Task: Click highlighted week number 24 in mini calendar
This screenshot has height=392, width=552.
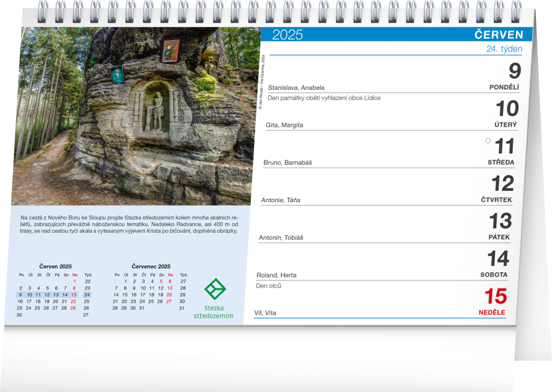Action: 87,295
